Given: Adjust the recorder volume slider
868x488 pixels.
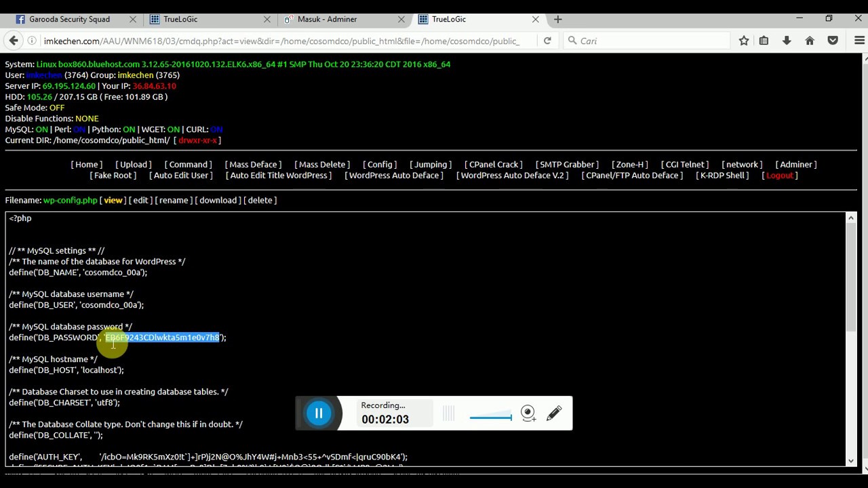Looking at the screenshot, I should point(491,415).
